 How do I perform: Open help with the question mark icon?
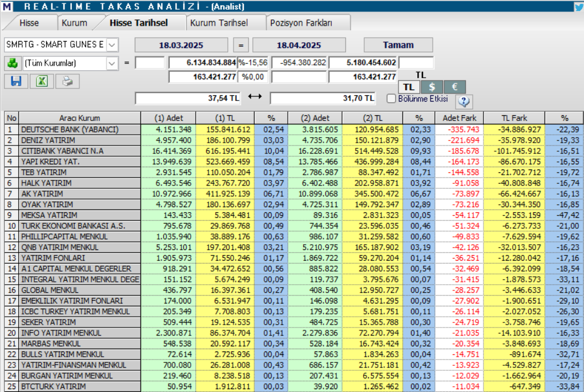[x=464, y=101]
